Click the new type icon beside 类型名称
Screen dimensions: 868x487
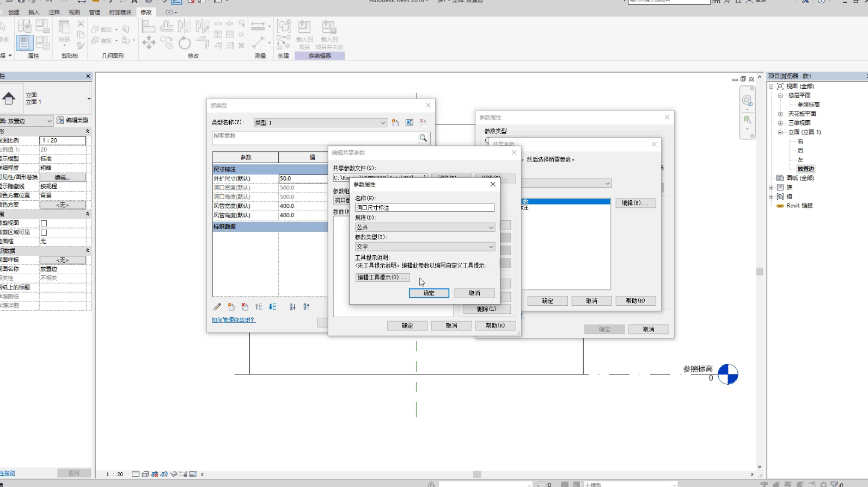pyautogui.click(x=395, y=123)
